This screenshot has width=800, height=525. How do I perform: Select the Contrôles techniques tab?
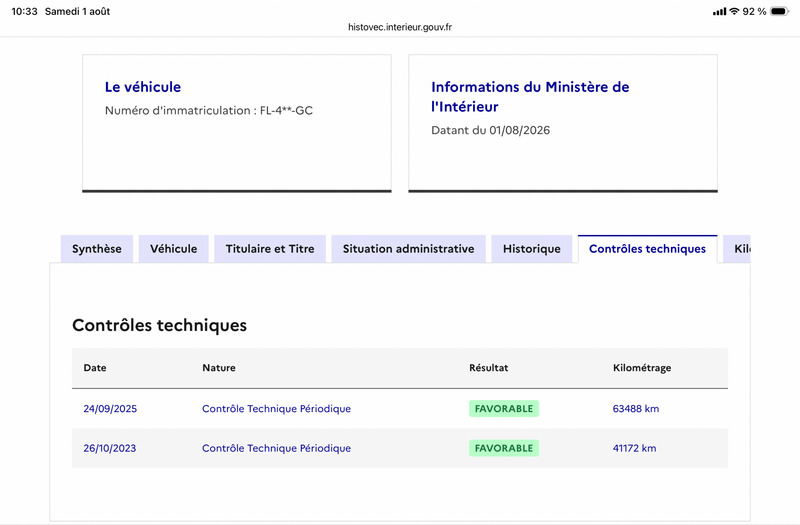pyautogui.click(x=647, y=249)
